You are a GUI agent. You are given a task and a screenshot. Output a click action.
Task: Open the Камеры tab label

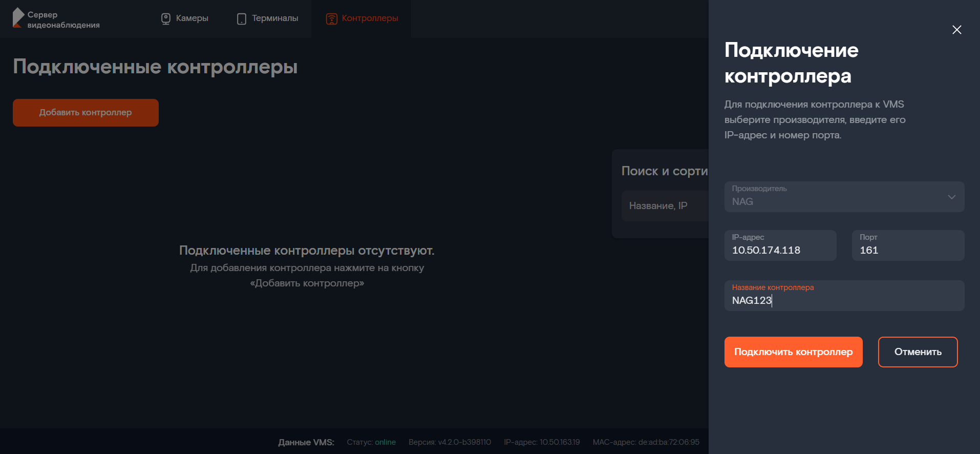pyautogui.click(x=192, y=18)
